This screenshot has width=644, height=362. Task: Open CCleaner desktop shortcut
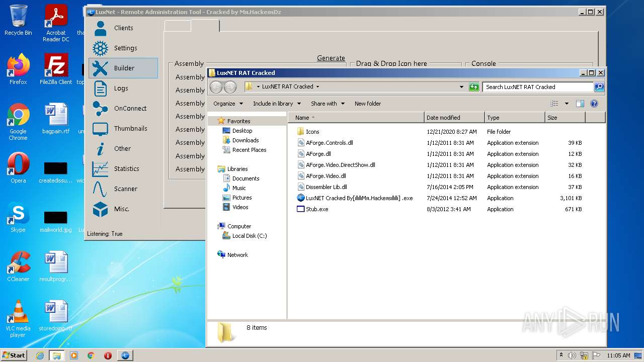tap(18, 266)
